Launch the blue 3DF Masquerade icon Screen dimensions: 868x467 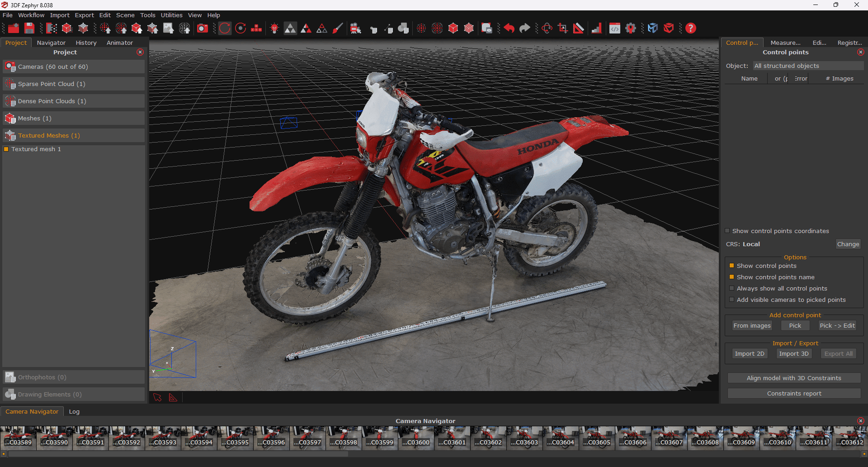pos(653,29)
